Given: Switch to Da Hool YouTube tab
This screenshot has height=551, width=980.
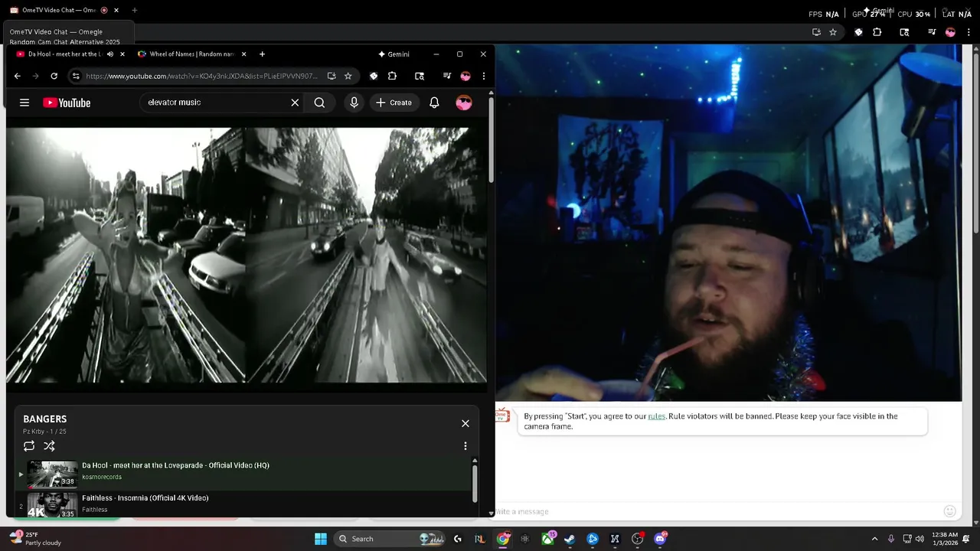Looking at the screenshot, I should click(64, 54).
